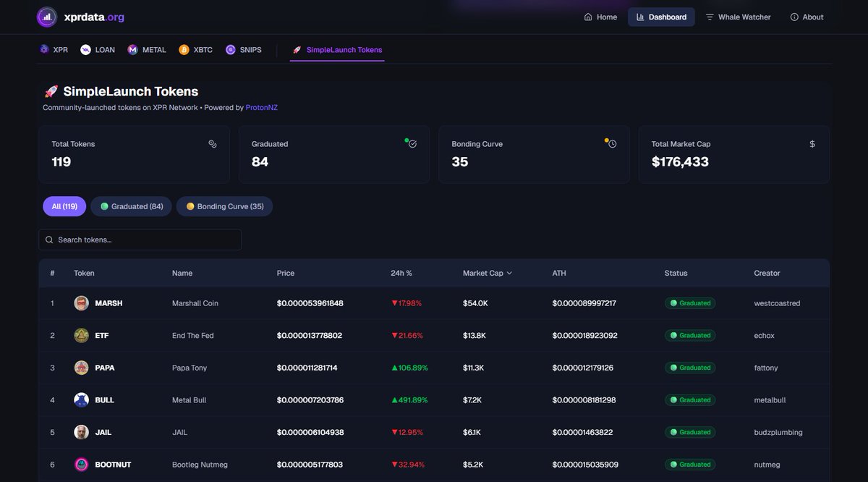
Task: Click the Graduated badge in MARSH row
Action: coord(690,303)
